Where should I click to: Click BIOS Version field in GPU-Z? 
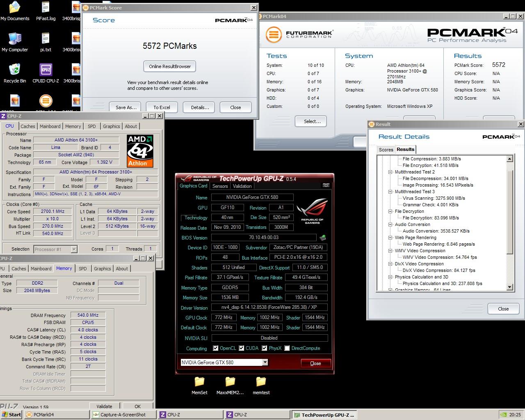pos(264,237)
